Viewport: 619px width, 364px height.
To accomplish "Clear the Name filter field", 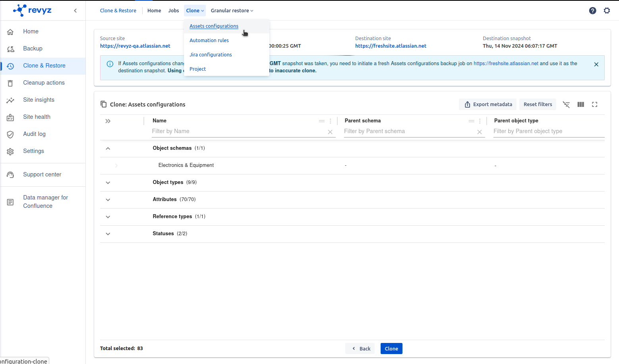I will click(x=330, y=132).
